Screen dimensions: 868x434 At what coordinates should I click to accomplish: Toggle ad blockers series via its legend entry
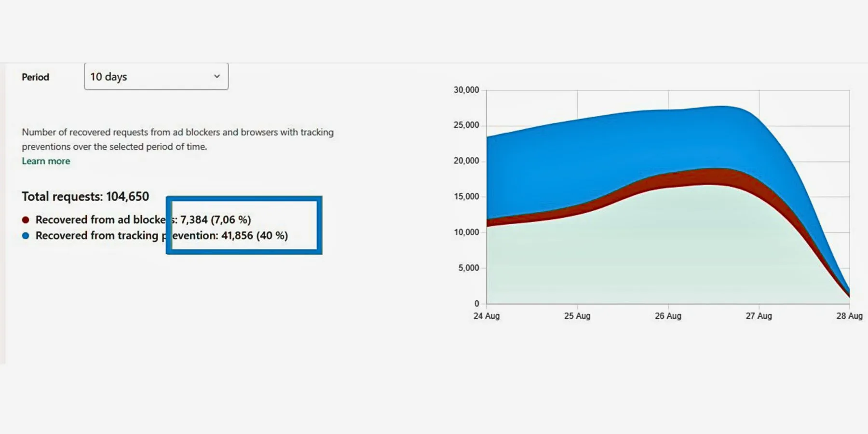[96, 219]
